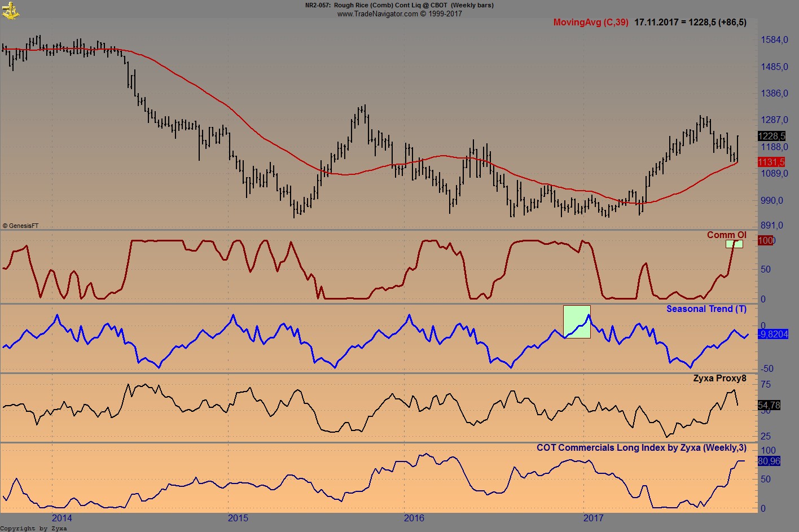The image size is (799, 532).
Task: Click the black 1228,5 current price tag
Action: (x=771, y=136)
